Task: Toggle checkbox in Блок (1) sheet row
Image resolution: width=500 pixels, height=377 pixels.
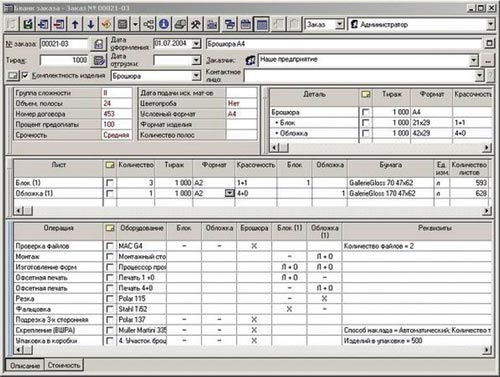Action: click(109, 183)
